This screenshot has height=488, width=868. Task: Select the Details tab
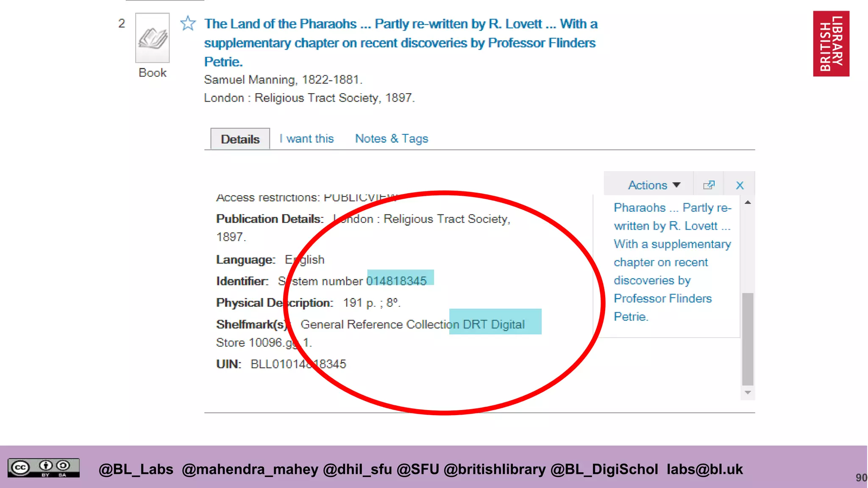pos(240,139)
